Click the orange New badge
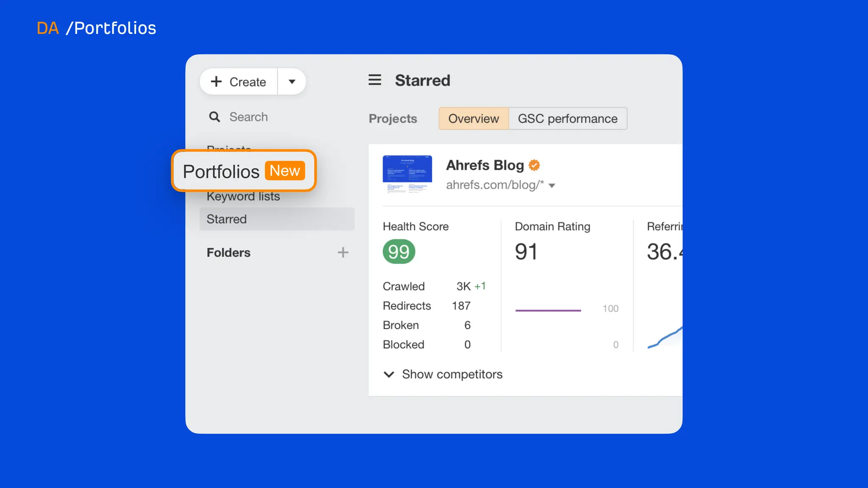The image size is (868, 488). pos(285,171)
